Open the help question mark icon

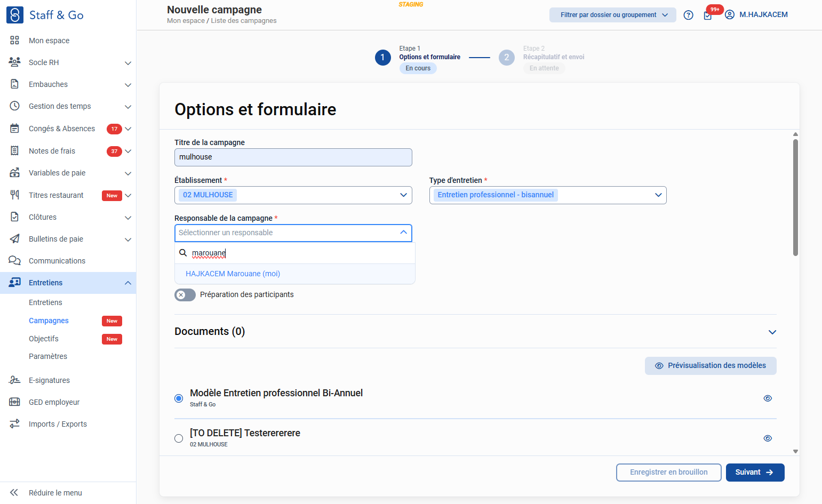pyautogui.click(x=689, y=15)
